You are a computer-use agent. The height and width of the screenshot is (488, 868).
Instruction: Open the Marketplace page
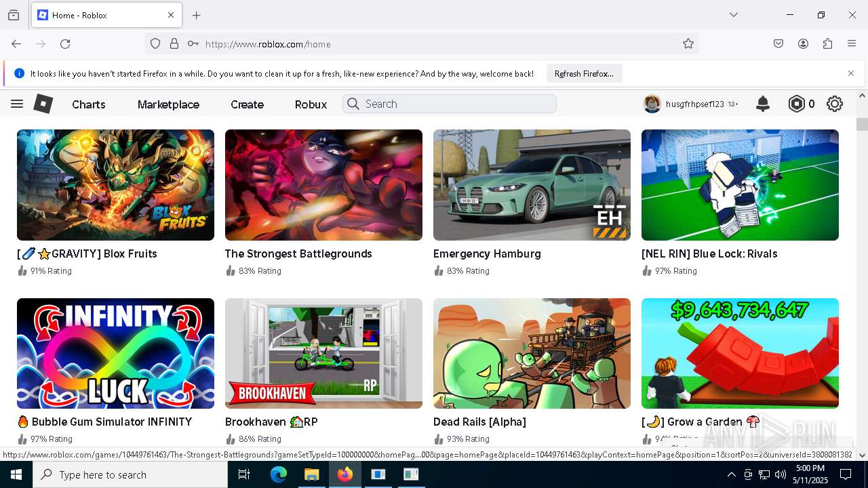click(168, 104)
